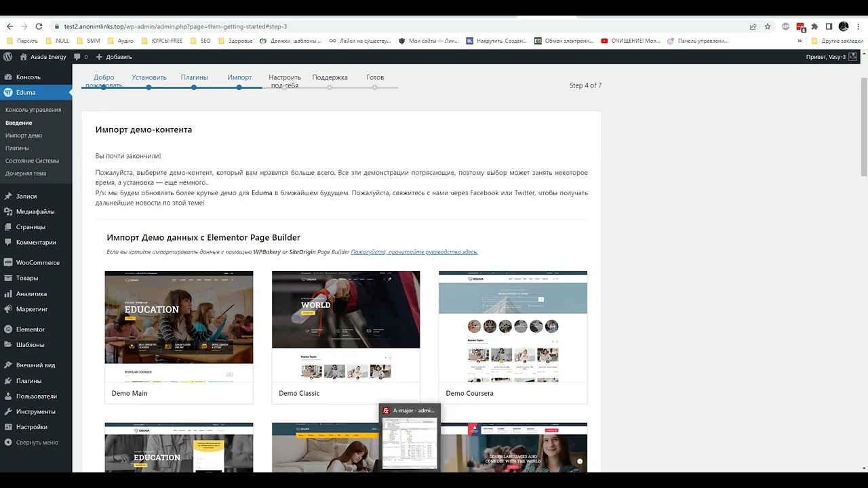
Task: Click the Demo Coursera label
Action: click(469, 393)
